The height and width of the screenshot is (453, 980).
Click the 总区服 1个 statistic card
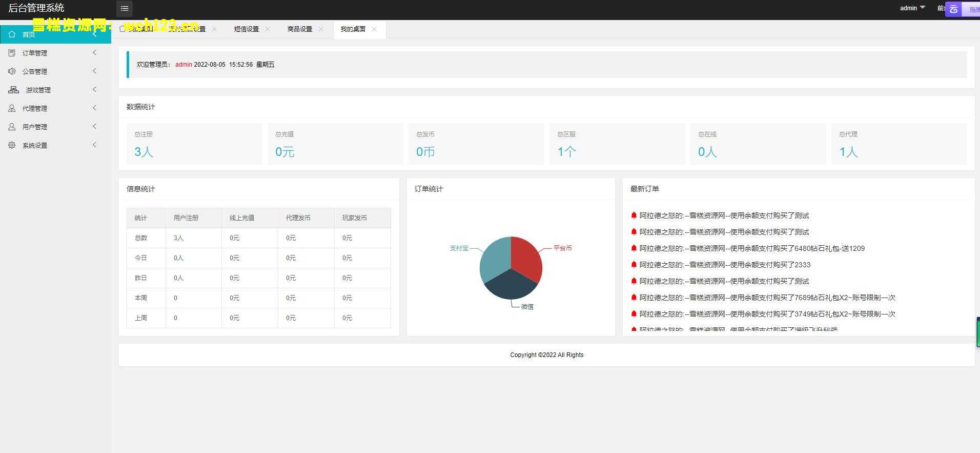coord(617,144)
